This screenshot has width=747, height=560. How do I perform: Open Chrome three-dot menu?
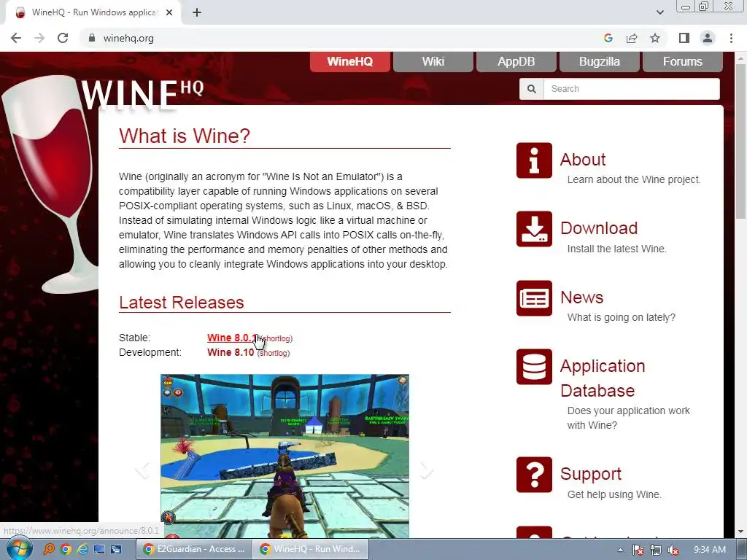[x=731, y=38]
